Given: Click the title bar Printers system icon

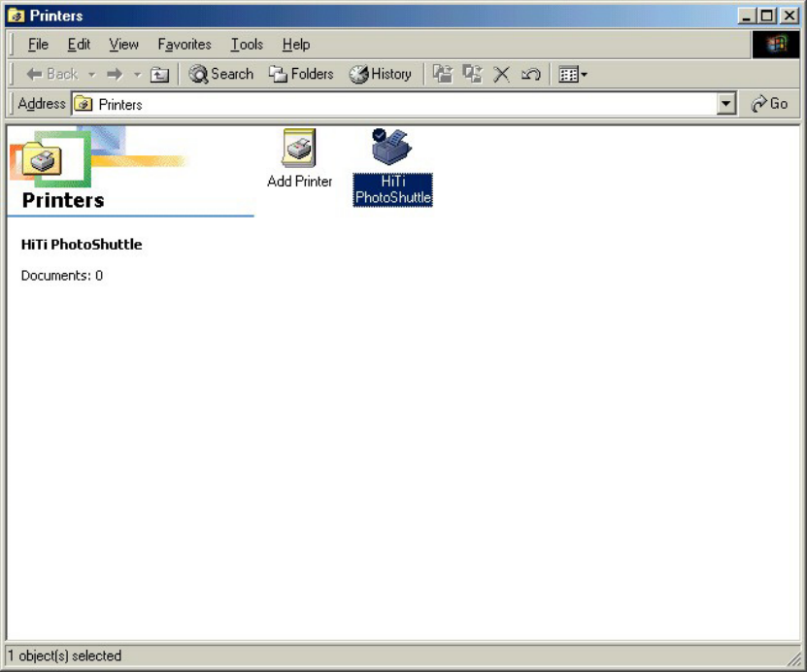Looking at the screenshot, I should click(17, 16).
